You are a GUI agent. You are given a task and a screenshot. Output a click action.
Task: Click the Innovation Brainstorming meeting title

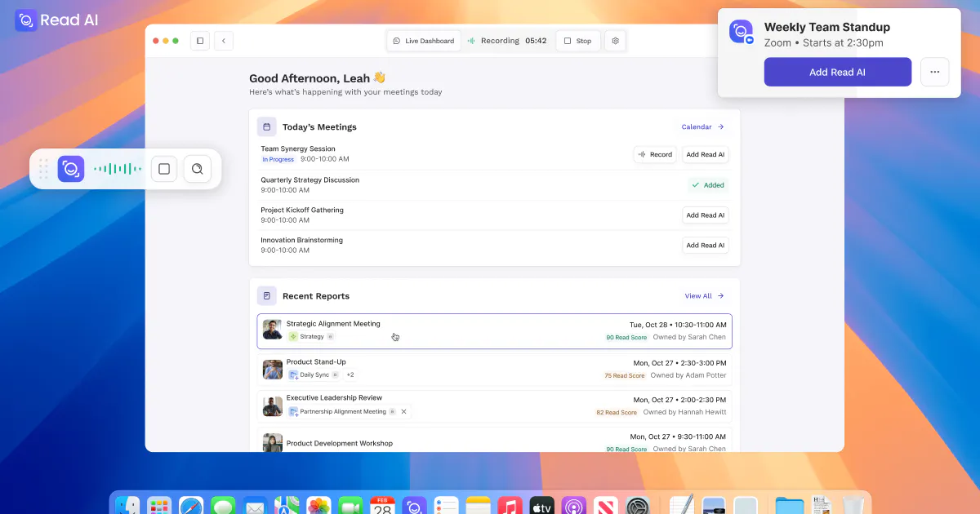point(302,240)
